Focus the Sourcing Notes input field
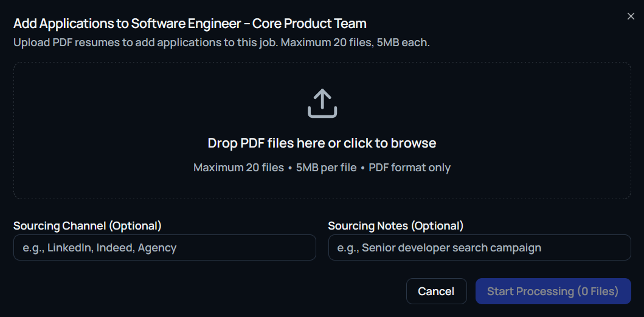The image size is (644, 317). click(x=479, y=248)
